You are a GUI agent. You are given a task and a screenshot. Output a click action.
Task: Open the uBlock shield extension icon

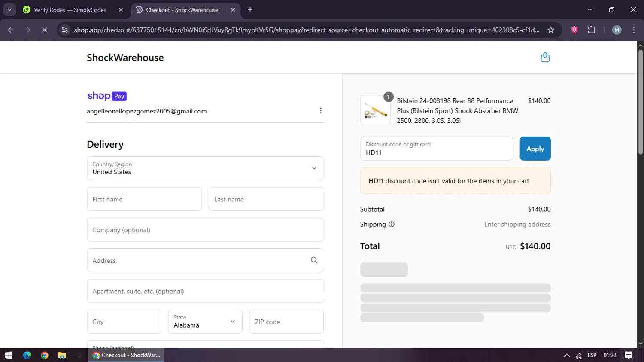point(574,30)
